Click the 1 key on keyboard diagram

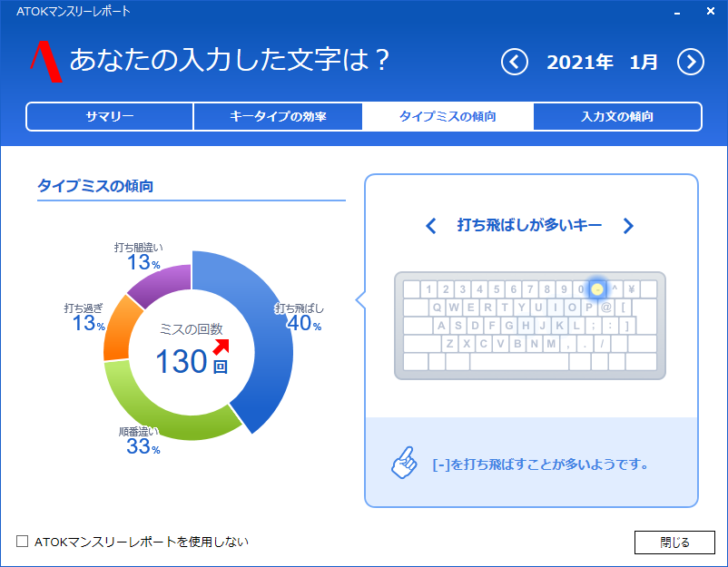[428, 289]
